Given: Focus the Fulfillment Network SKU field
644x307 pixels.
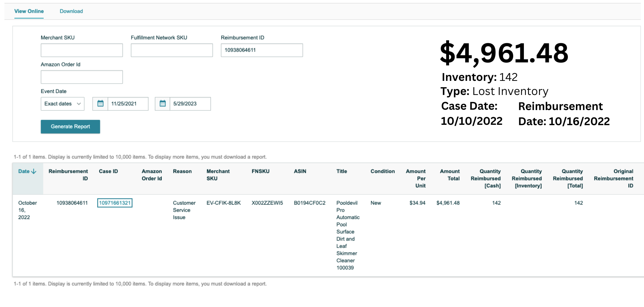Looking at the screenshot, I should (x=172, y=50).
